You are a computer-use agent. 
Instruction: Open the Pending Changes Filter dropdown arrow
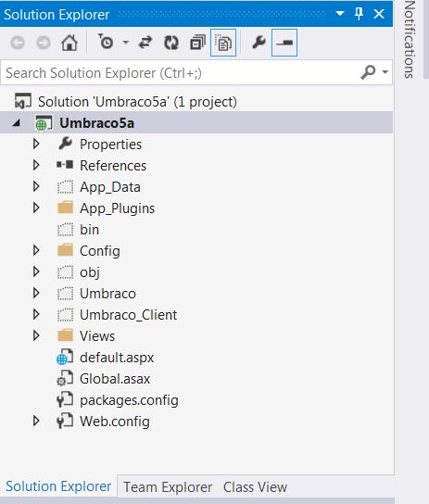coord(126,42)
